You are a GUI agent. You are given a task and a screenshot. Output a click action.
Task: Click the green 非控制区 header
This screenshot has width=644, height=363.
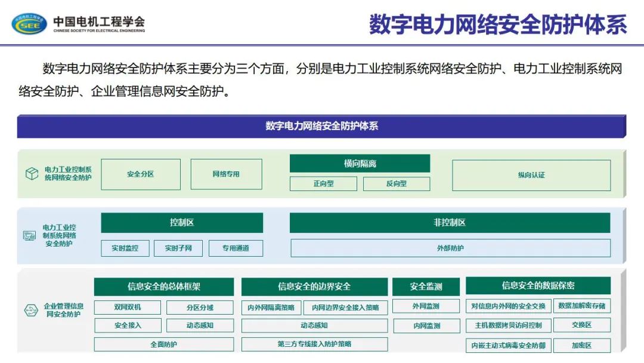point(450,223)
